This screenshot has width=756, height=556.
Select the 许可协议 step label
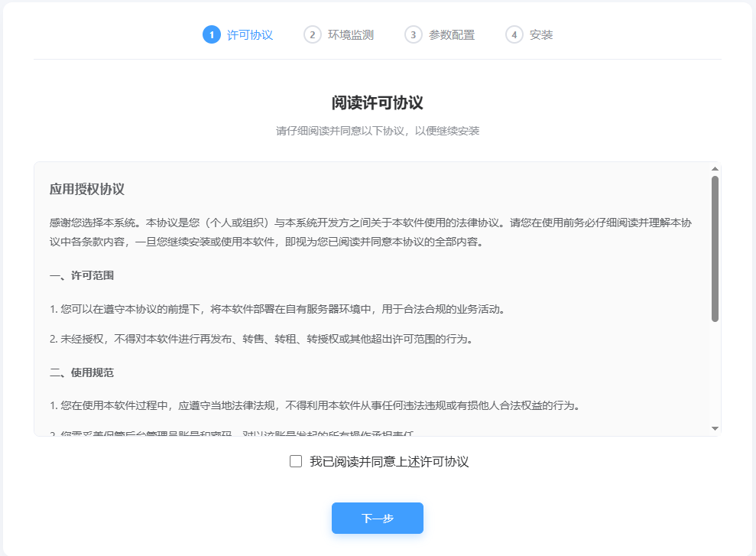pyautogui.click(x=250, y=34)
